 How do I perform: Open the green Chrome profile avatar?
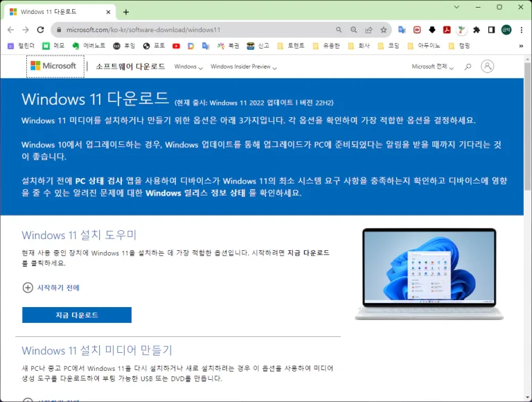(506, 30)
